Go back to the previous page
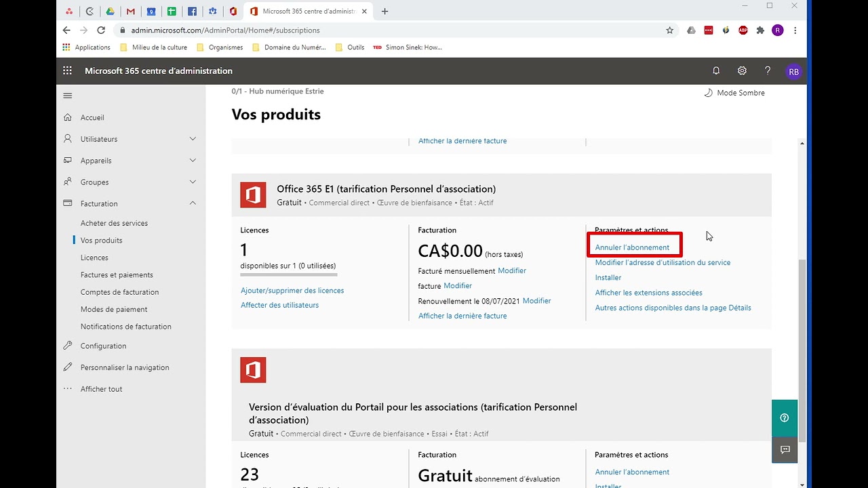Viewport: 868px width, 488px height. pos(66,30)
